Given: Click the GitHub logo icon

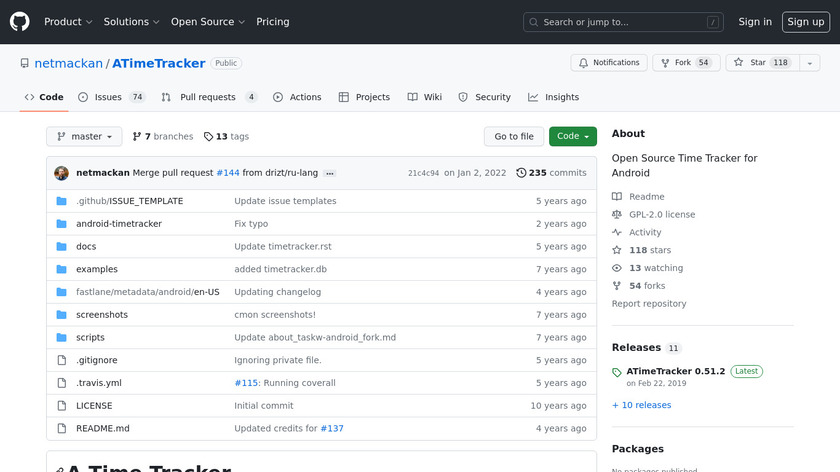Looking at the screenshot, I should (20, 22).
